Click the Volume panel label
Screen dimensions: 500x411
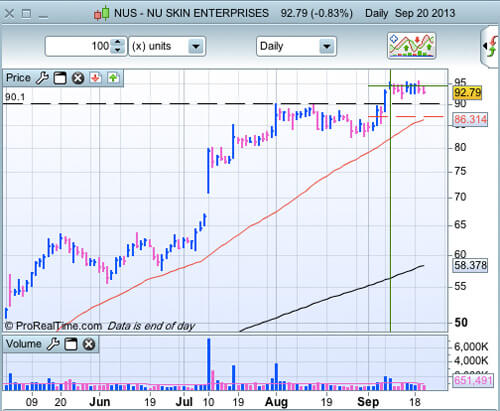(x=23, y=344)
